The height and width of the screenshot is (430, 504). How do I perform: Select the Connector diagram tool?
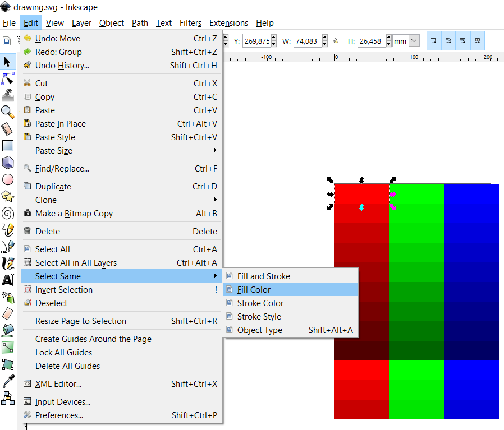(x=8, y=398)
